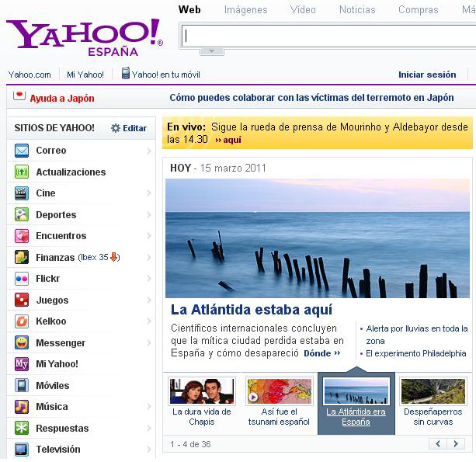The image size is (476, 462).
Task: Open the Yahoo.com link
Action: tap(30, 75)
